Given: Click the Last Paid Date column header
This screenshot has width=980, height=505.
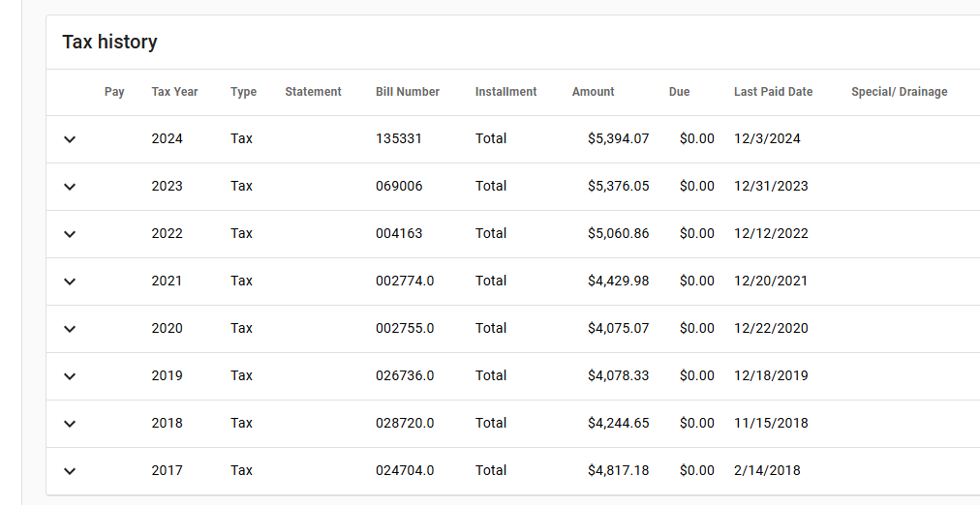Looking at the screenshot, I should point(773,92).
